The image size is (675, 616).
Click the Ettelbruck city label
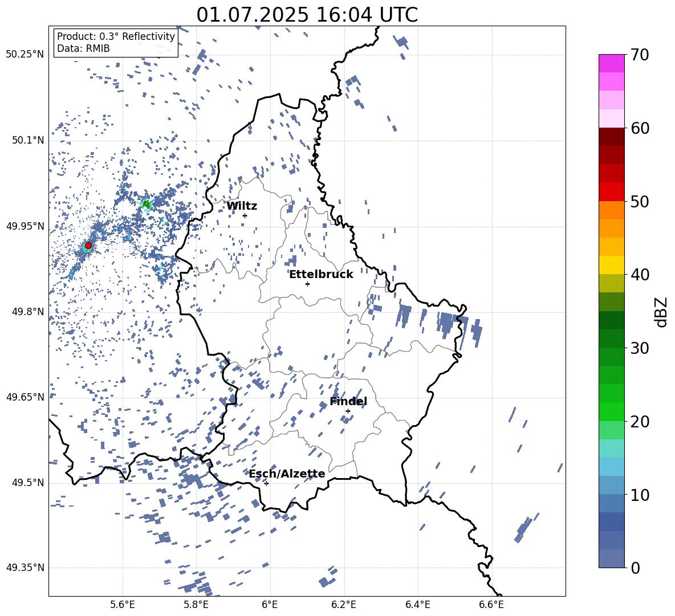click(x=321, y=275)
